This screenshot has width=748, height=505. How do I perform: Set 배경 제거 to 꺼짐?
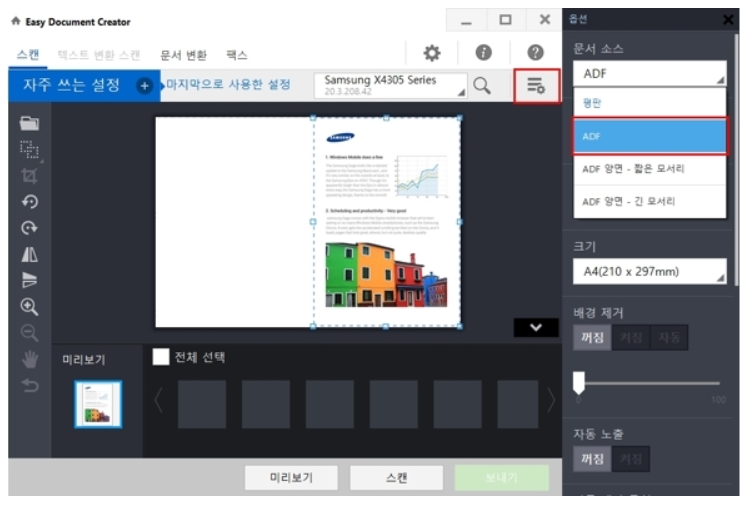(x=592, y=338)
